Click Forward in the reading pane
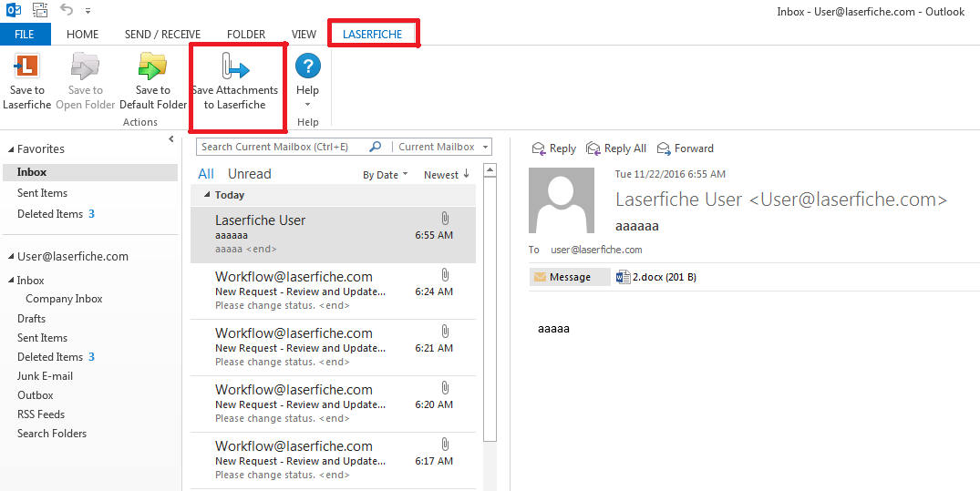Viewport: 980px width, 491px height. [x=685, y=148]
